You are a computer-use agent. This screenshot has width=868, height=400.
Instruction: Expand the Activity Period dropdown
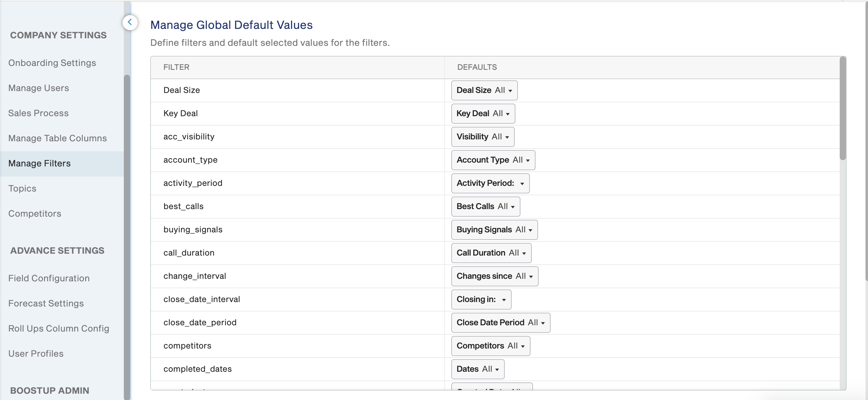point(490,183)
